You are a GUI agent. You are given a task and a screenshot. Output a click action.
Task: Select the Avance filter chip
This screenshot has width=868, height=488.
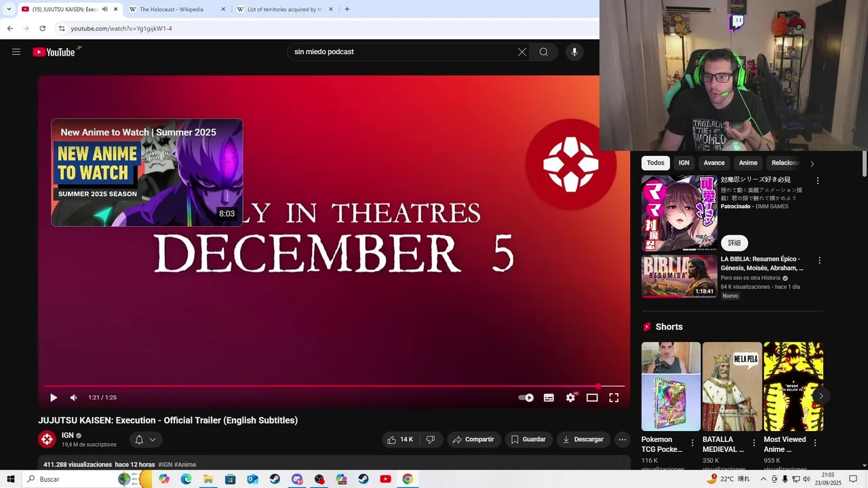(714, 163)
